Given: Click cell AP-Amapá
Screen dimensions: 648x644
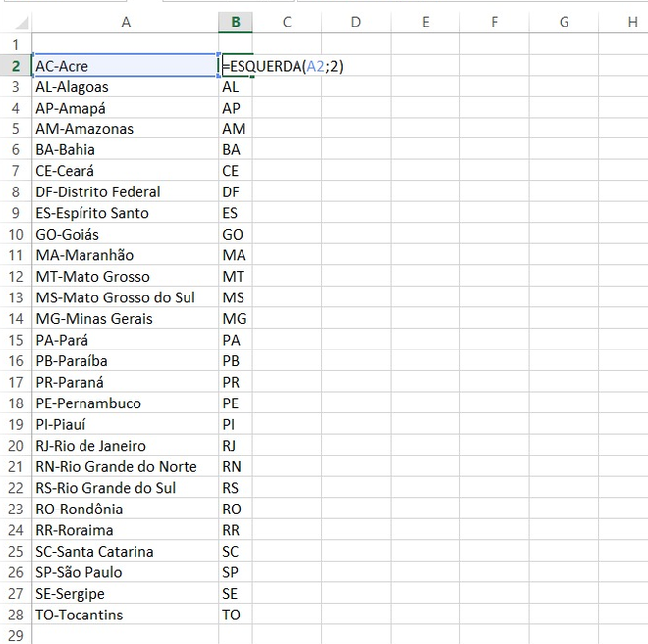Looking at the screenshot, I should tap(126, 108).
